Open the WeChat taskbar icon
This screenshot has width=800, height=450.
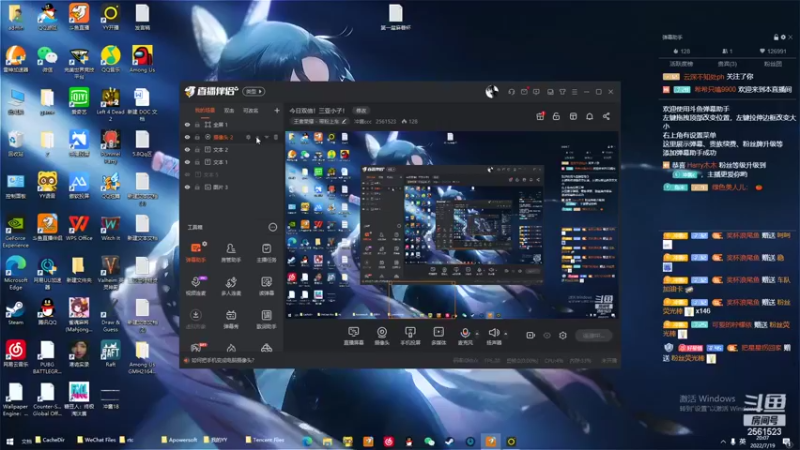coord(430,441)
